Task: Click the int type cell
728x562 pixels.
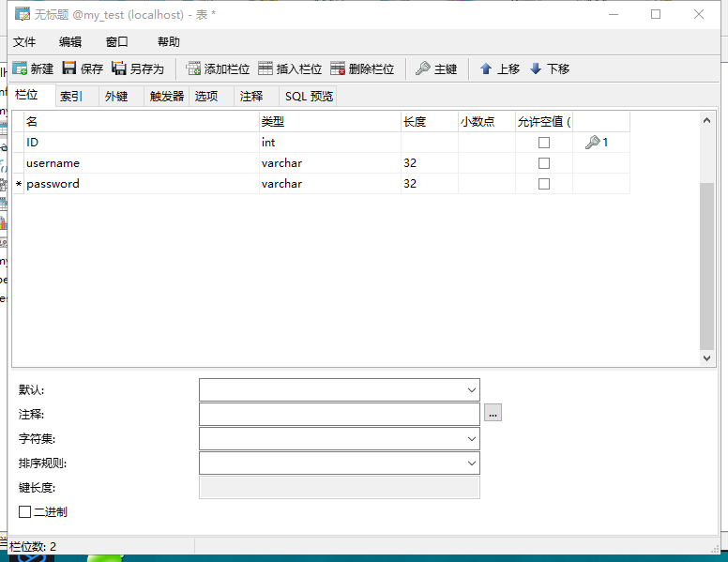Action: point(330,143)
